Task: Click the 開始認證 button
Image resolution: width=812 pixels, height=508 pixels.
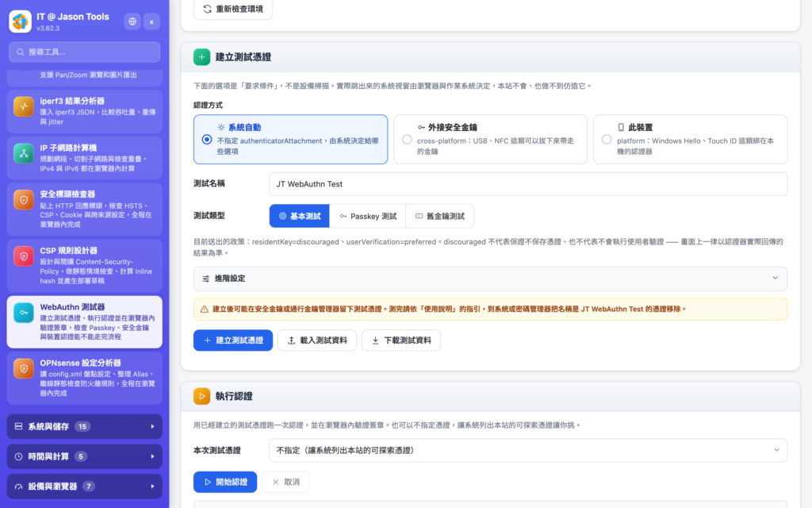Action: click(225, 482)
